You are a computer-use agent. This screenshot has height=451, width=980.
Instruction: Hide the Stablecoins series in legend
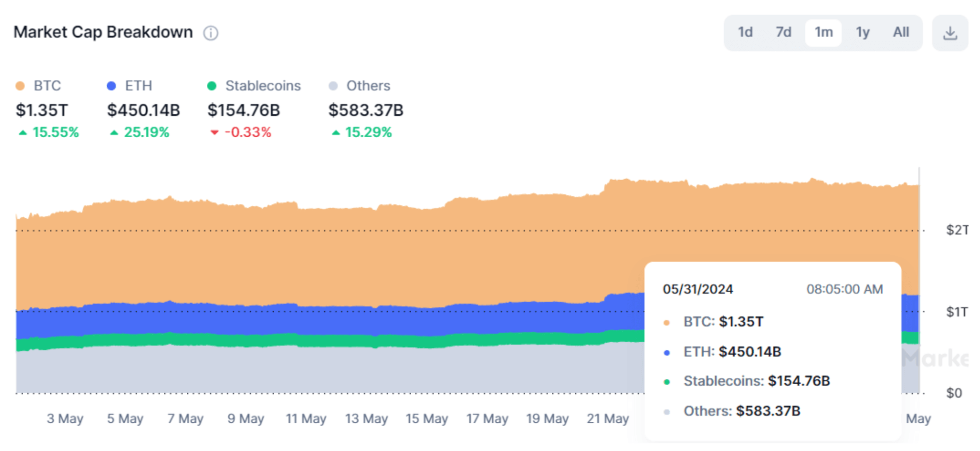click(262, 86)
